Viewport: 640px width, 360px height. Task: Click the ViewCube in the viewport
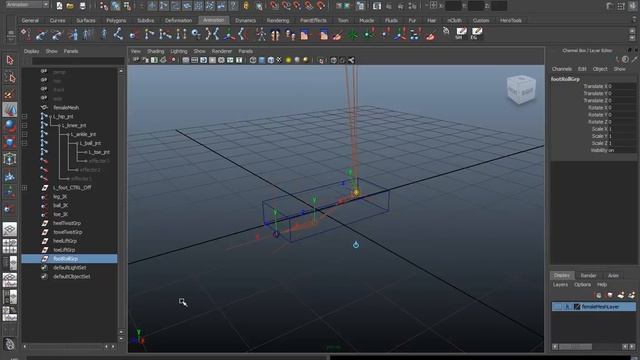(521, 89)
